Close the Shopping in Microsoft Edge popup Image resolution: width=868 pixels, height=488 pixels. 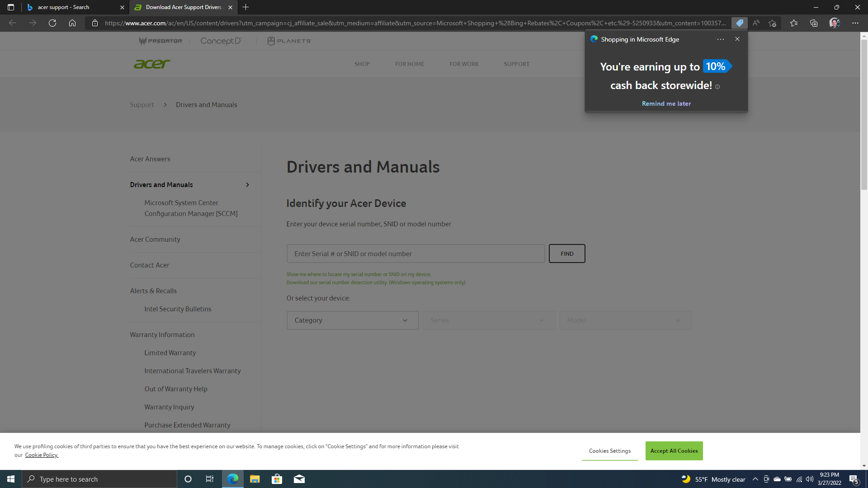737,39
